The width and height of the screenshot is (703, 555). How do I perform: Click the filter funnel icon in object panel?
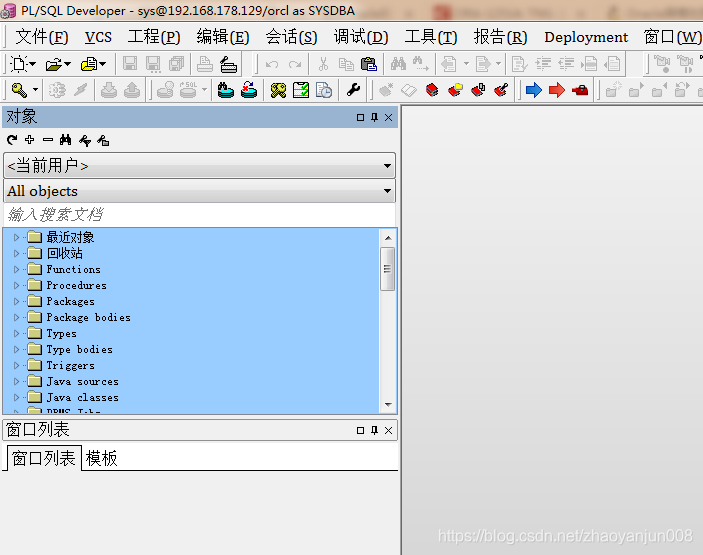pyautogui.click(x=85, y=140)
